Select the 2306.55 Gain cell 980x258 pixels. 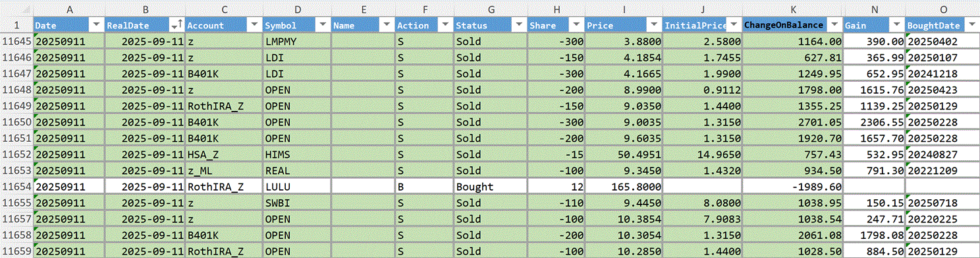[874, 122]
